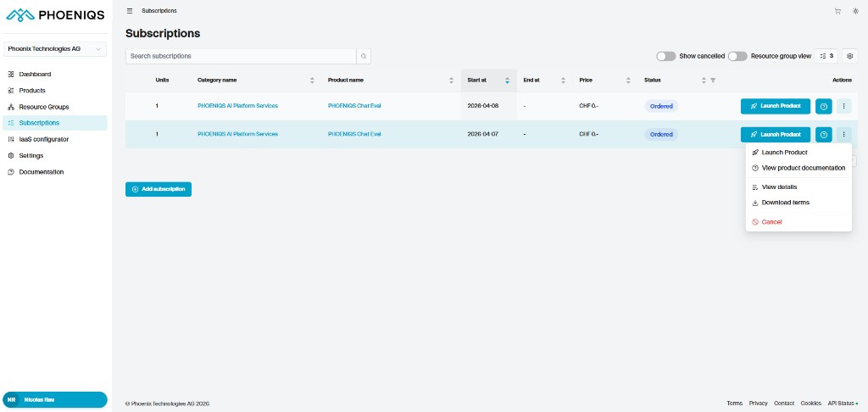Open the shopping cart icon
This screenshot has width=868, height=412.
pyautogui.click(x=837, y=11)
